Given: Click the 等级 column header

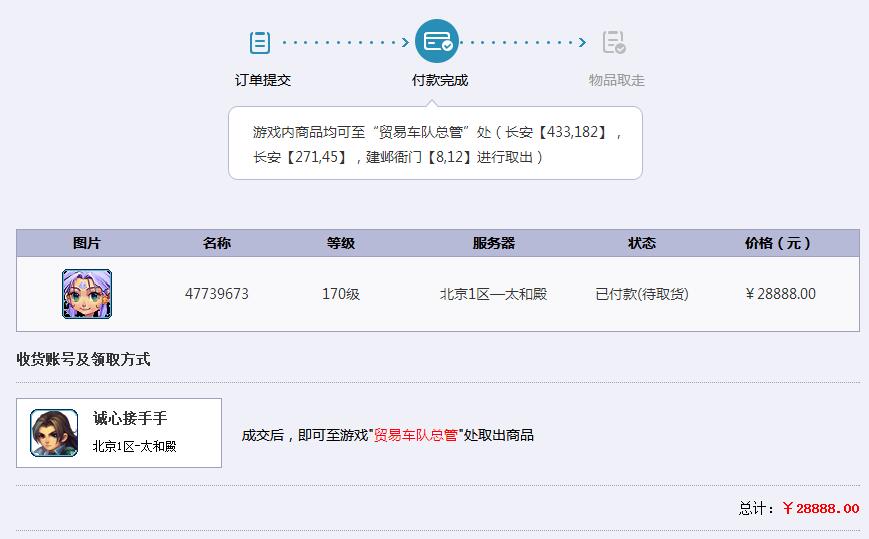Looking at the screenshot, I should coord(341,243).
